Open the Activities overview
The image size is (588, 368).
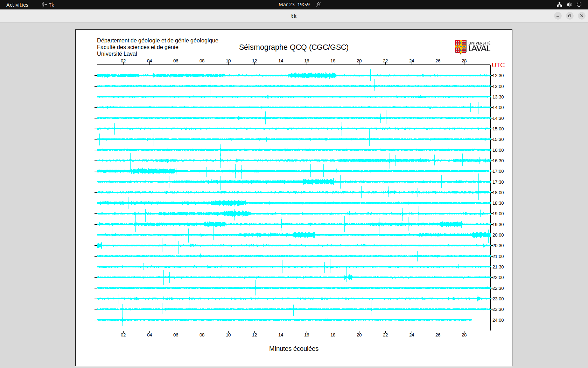17,5
